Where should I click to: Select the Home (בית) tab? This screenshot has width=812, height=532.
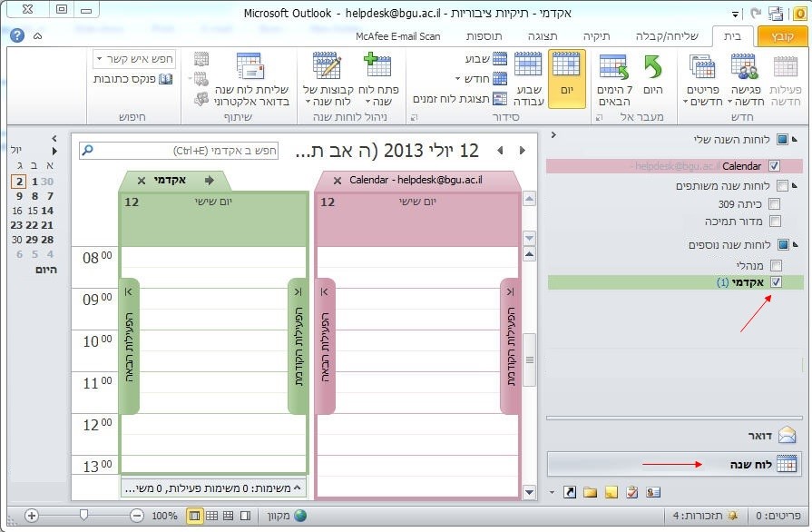[x=732, y=36]
